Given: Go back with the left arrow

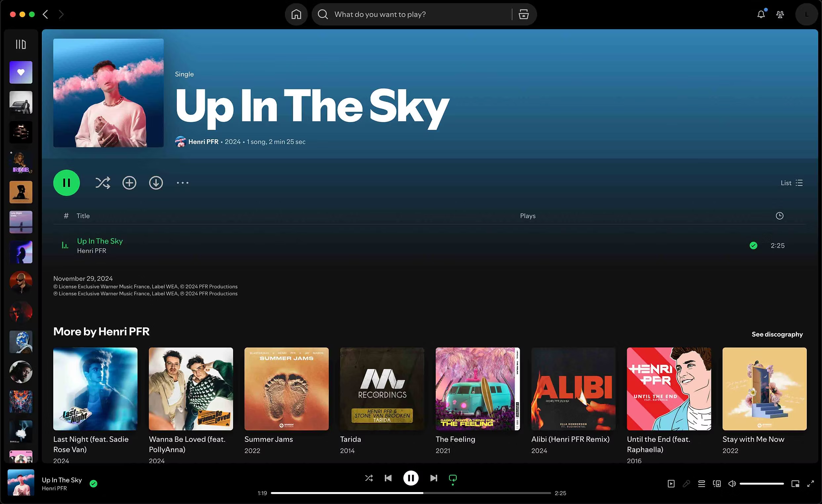Looking at the screenshot, I should (45, 14).
